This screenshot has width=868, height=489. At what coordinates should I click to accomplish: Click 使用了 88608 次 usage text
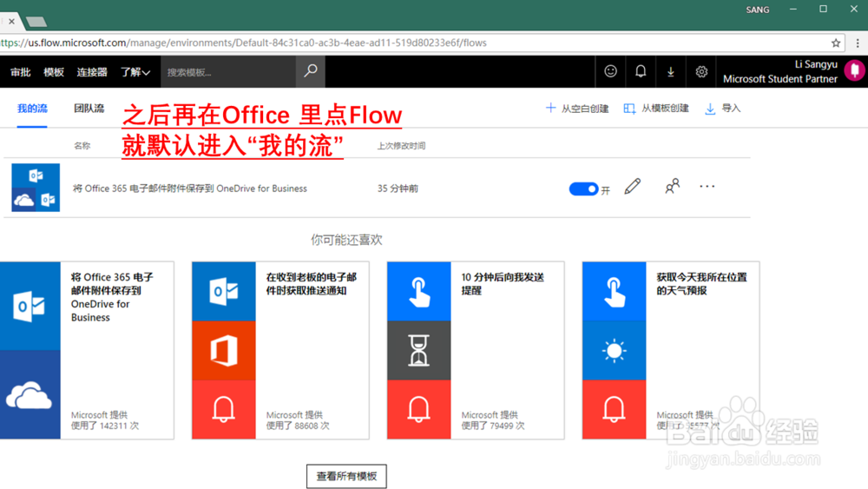click(x=298, y=426)
